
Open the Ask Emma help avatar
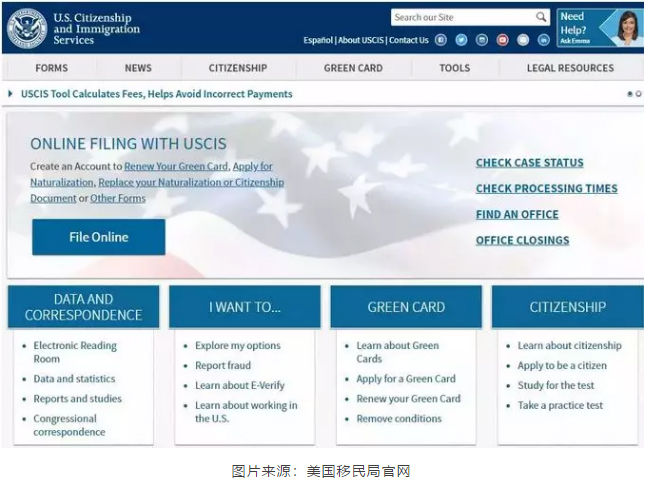(627, 28)
